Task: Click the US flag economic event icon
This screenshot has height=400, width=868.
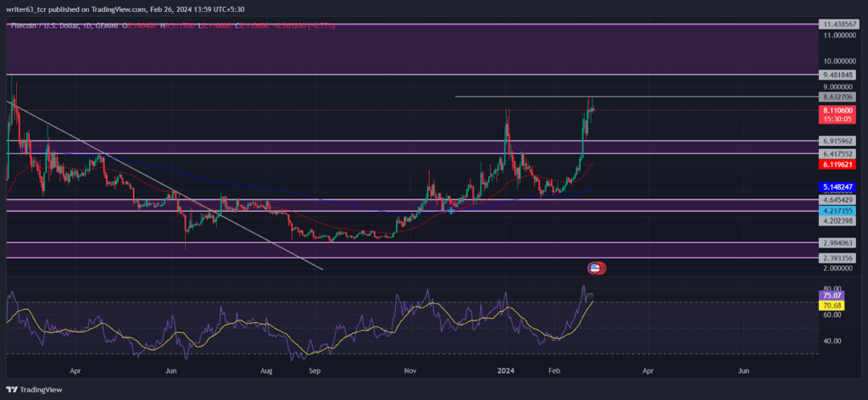Action: coord(597,269)
